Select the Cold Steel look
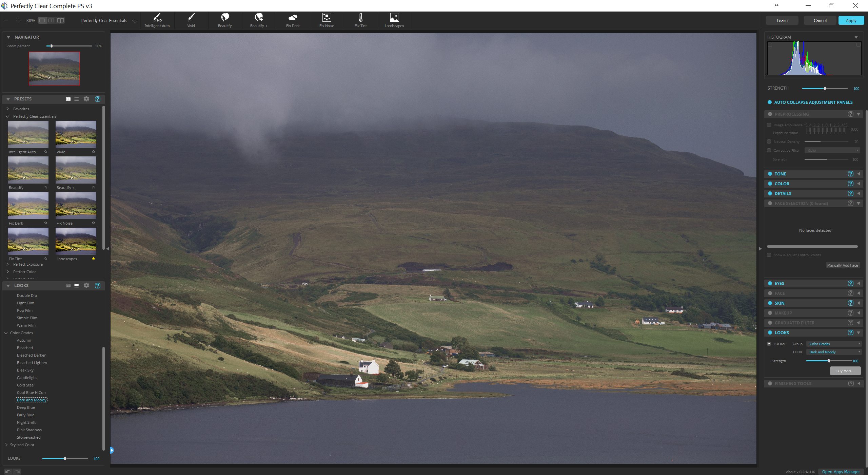868x475 pixels. pyautogui.click(x=25, y=385)
